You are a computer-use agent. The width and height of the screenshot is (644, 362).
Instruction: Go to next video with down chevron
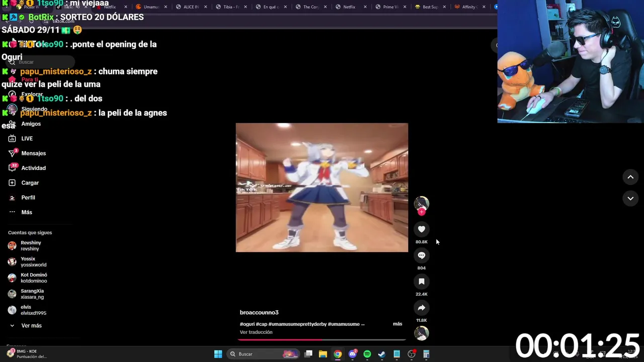click(x=630, y=199)
